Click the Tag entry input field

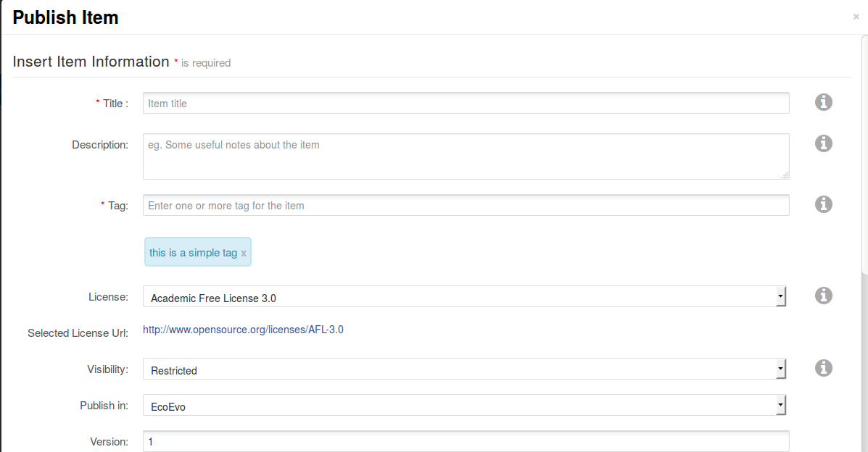click(x=466, y=206)
